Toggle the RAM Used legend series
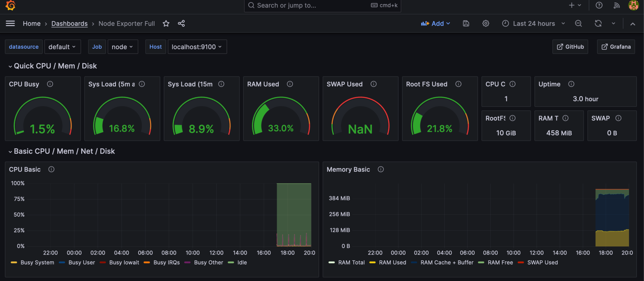The width and height of the screenshot is (644, 281). [392, 262]
